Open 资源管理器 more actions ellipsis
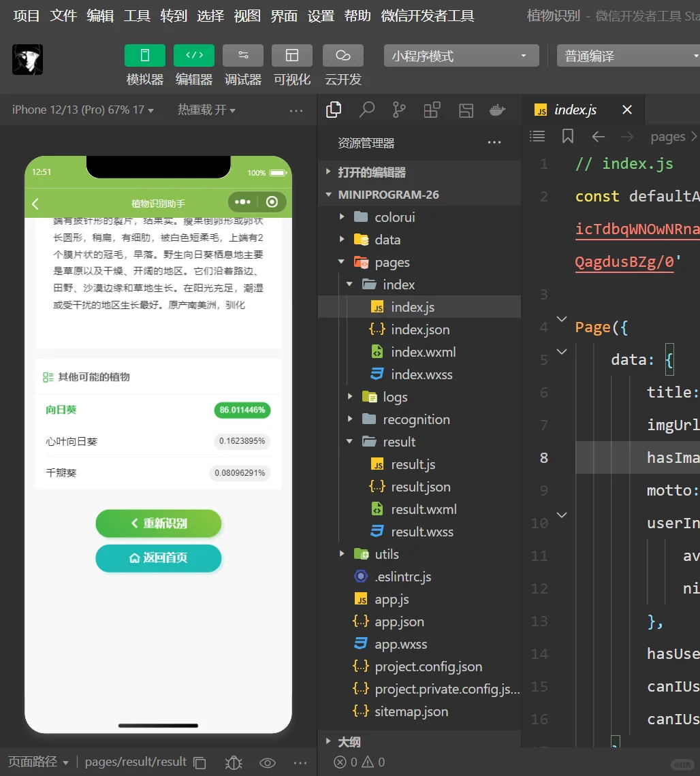 click(x=494, y=142)
